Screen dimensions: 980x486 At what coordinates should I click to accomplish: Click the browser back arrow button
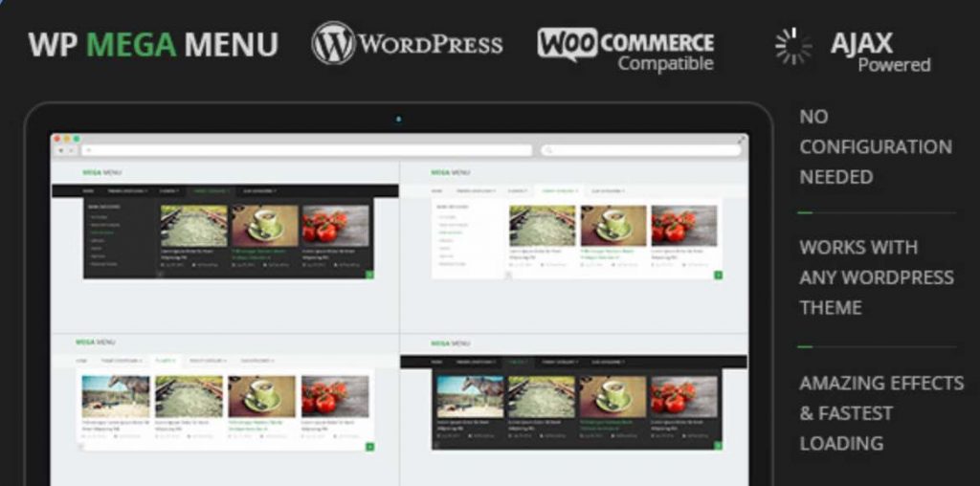click(x=60, y=150)
